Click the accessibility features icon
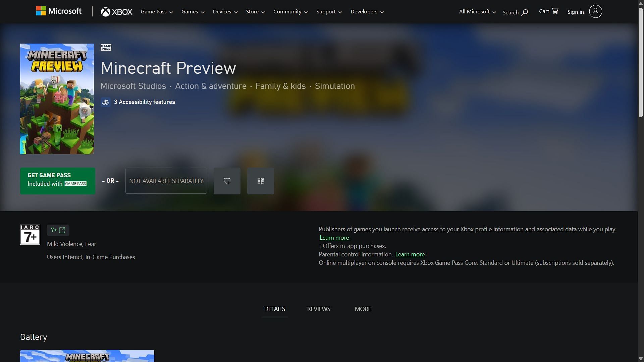 coord(106,102)
